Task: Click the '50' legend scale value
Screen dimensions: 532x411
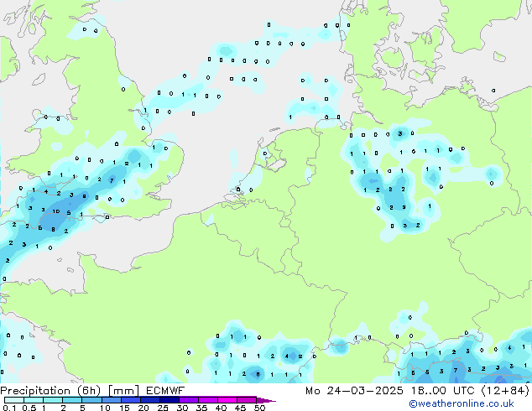Action: pyautogui.click(x=259, y=408)
